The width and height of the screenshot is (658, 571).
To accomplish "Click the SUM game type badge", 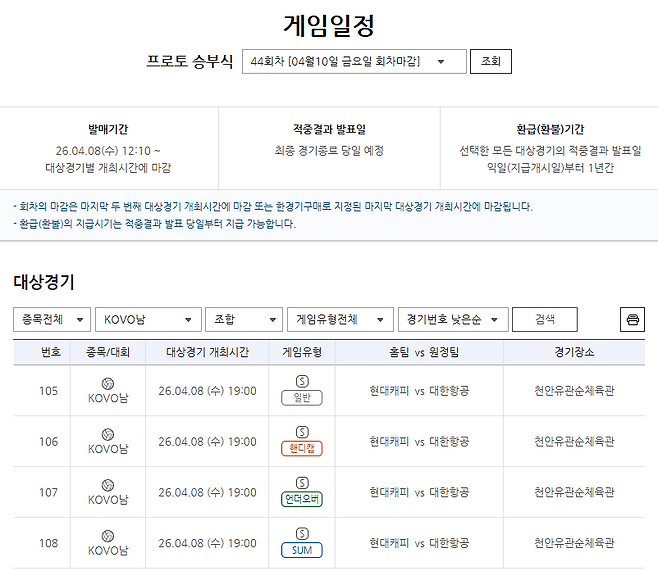I will pyautogui.click(x=302, y=550).
